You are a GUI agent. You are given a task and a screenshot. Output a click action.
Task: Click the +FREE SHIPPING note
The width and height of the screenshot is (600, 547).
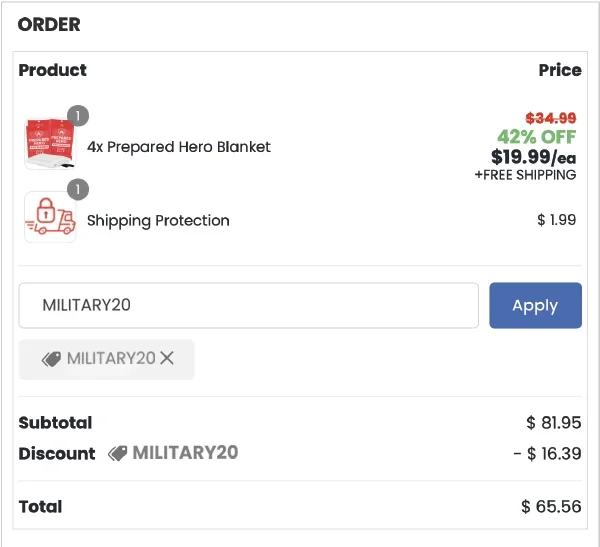pyautogui.click(x=525, y=175)
